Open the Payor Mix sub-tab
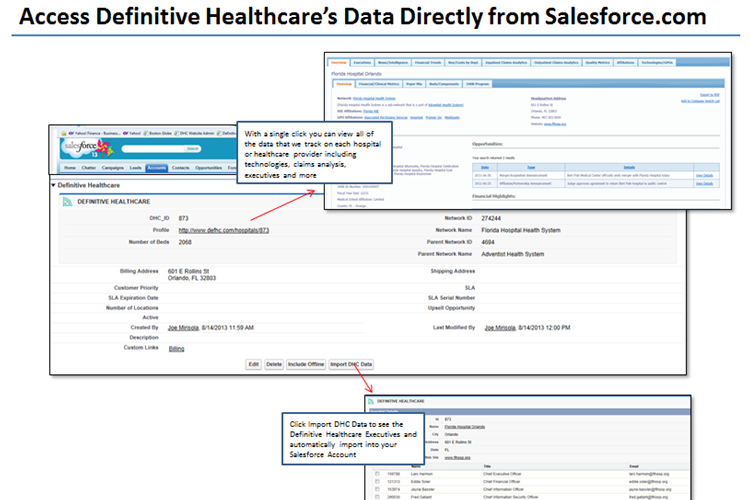 (x=414, y=84)
